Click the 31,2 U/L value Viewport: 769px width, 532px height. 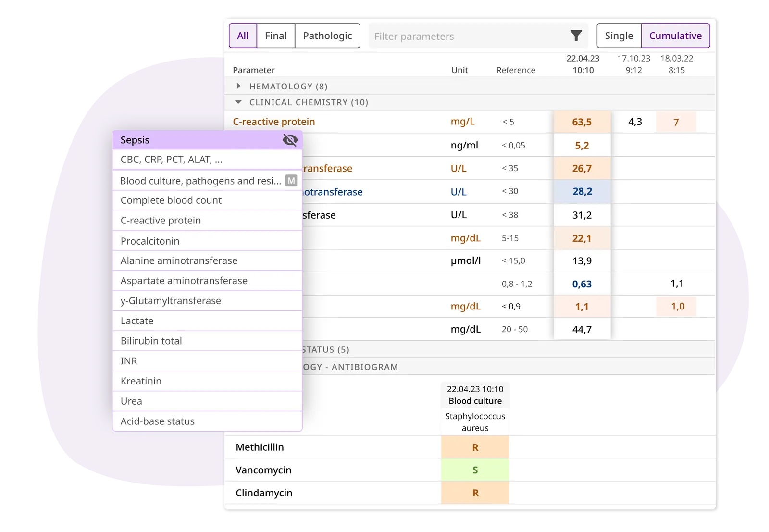pyautogui.click(x=582, y=215)
